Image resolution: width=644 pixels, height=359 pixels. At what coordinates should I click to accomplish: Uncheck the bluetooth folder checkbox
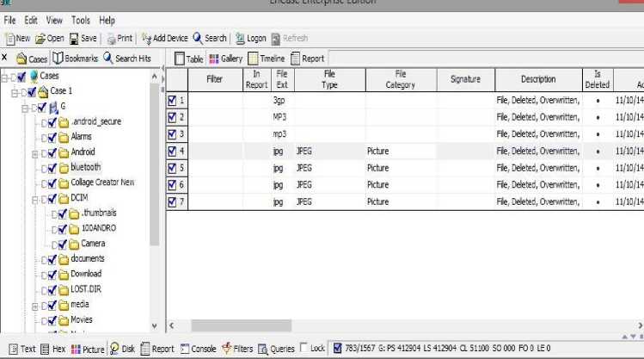(52, 168)
